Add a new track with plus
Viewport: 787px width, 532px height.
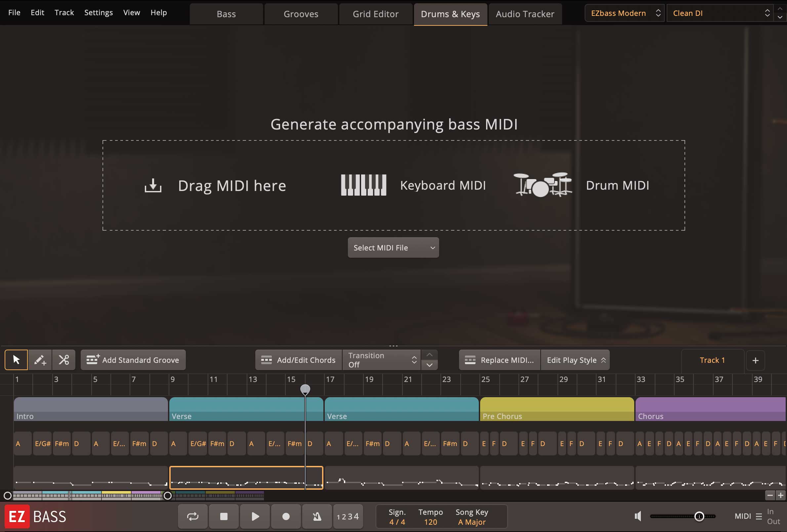pos(755,361)
